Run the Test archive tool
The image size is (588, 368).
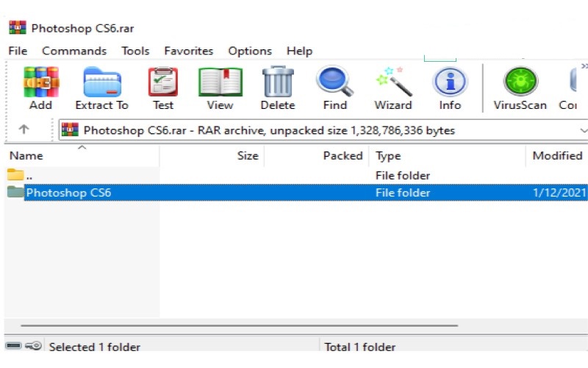pos(163,82)
